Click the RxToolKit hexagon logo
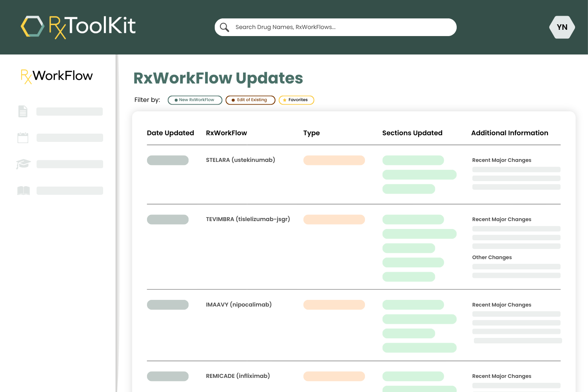This screenshot has width=588, height=392. point(33,26)
